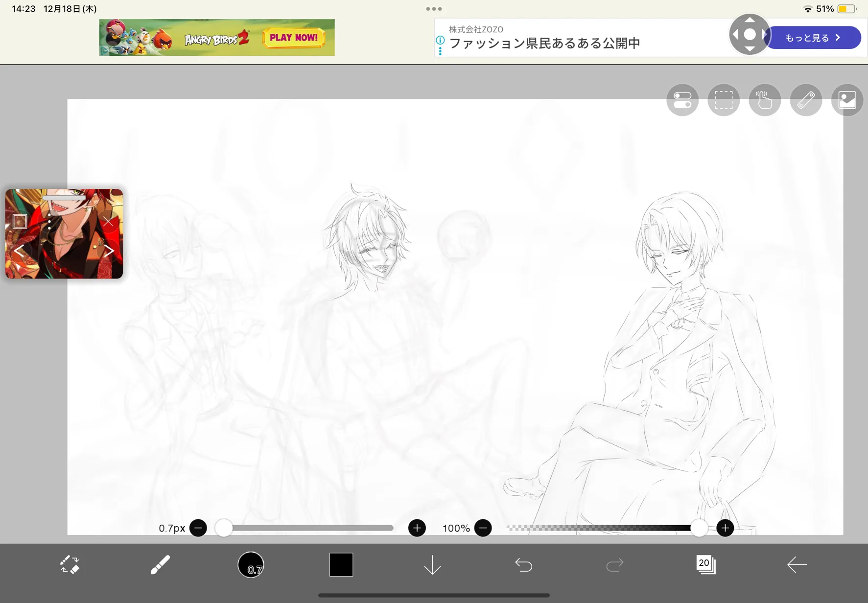Open reference window three-dot menu
The width and height of the screenshot is (868, 603).
49,222
